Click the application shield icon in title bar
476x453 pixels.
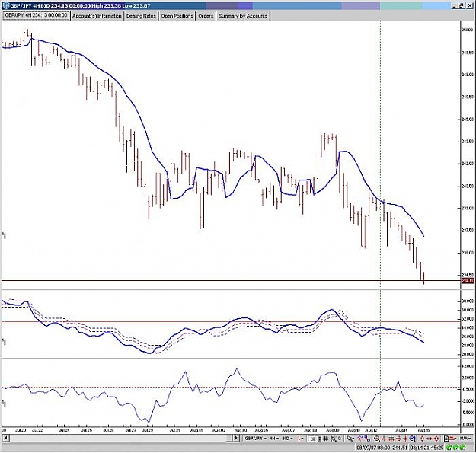[6, 5]
